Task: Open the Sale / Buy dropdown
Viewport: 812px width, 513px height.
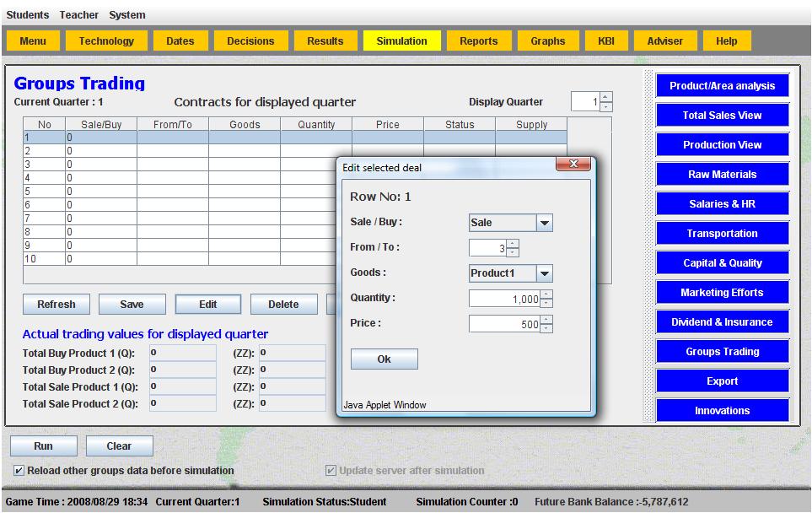Action: [x=544, y=223]
